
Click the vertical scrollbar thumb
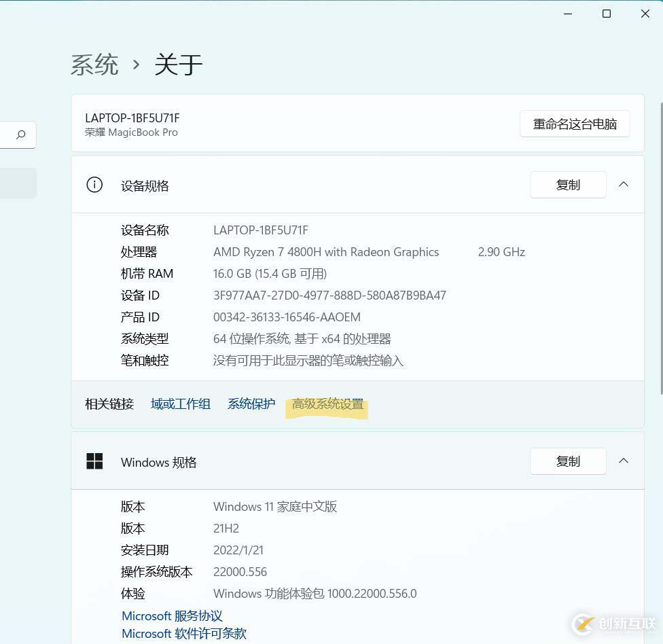[662, 249]
